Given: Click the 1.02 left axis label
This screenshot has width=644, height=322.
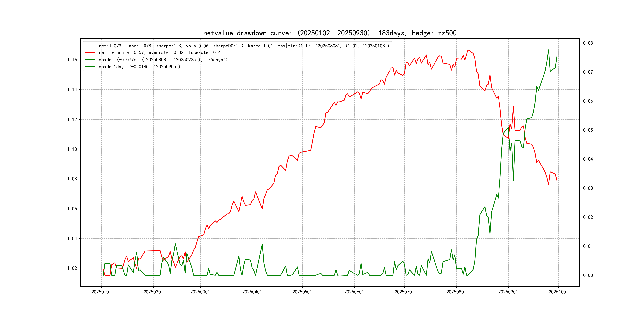Looking at the screenshot, I should coord(72,268).
